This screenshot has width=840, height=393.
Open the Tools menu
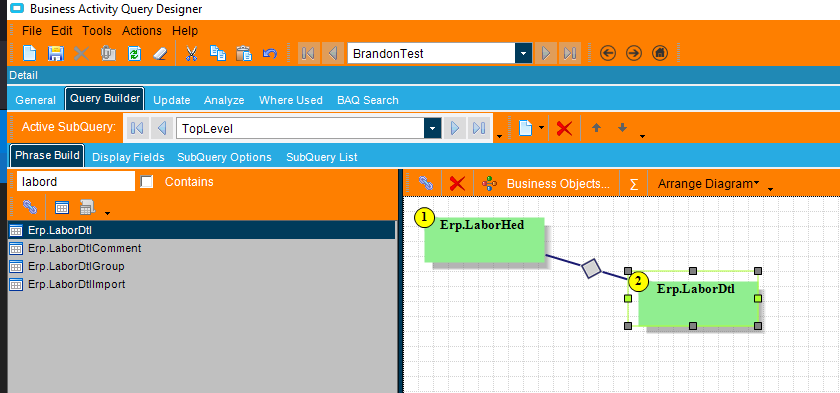pyautogui.click(x=97, y=31)
